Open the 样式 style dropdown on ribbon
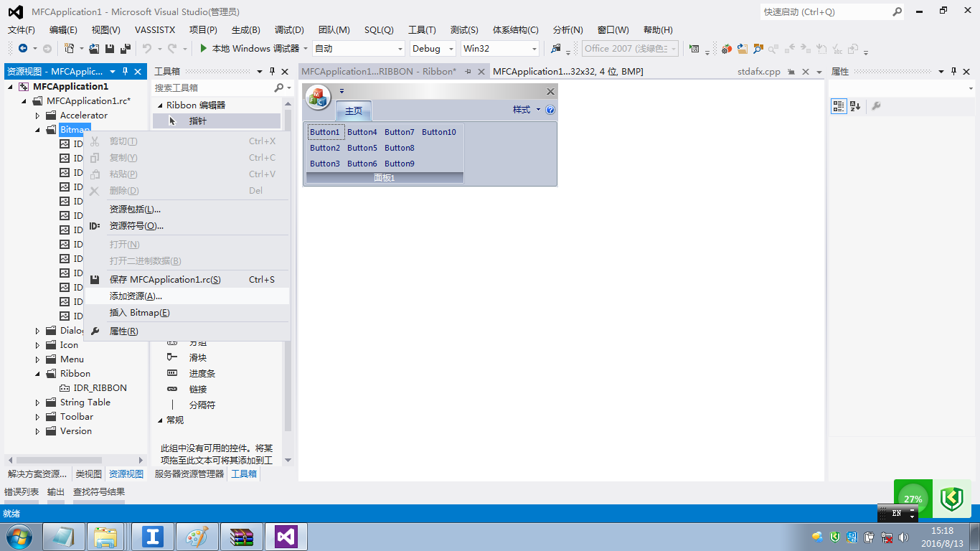The image size is (980, 551). pyautogui.click(x=527, y=110)
